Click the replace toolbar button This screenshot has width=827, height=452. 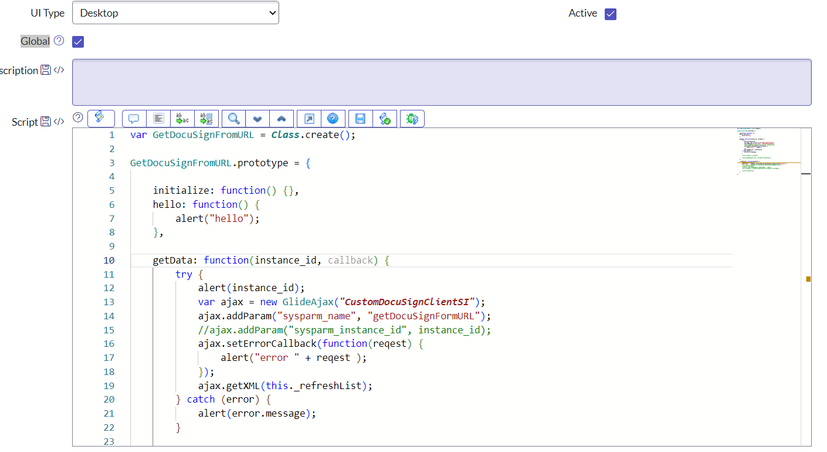pyautogui.click(x=182, y=119)
